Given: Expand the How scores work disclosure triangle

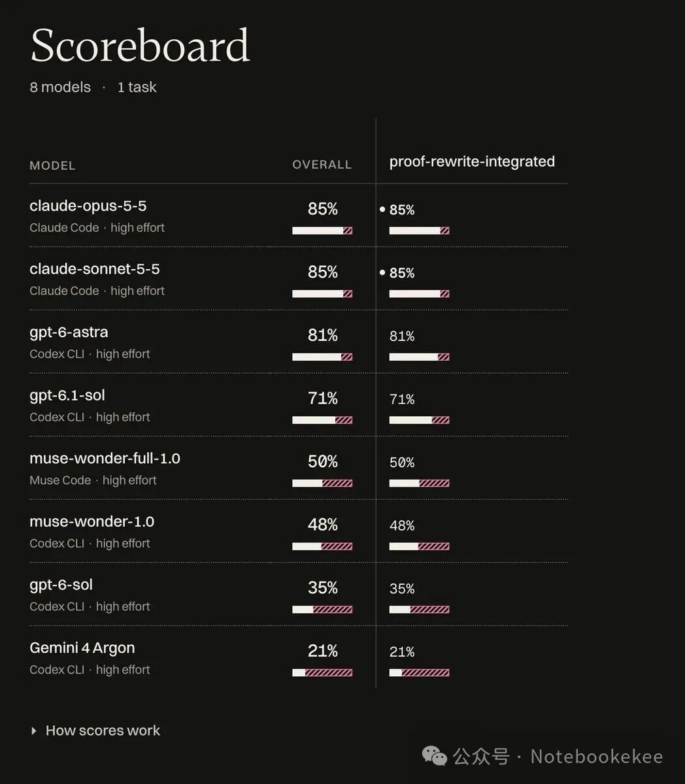Looking at the screenshot, I should point(34,731).
